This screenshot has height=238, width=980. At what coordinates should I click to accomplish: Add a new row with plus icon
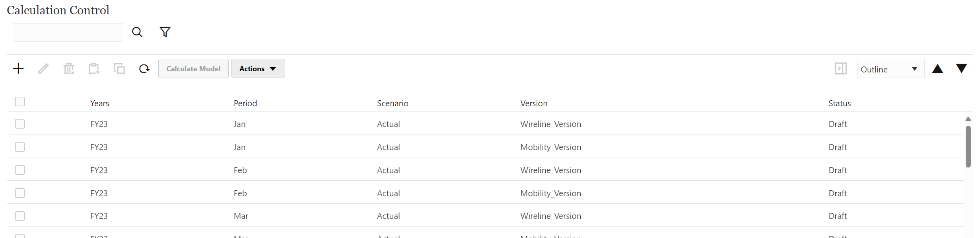click(18, 68)
